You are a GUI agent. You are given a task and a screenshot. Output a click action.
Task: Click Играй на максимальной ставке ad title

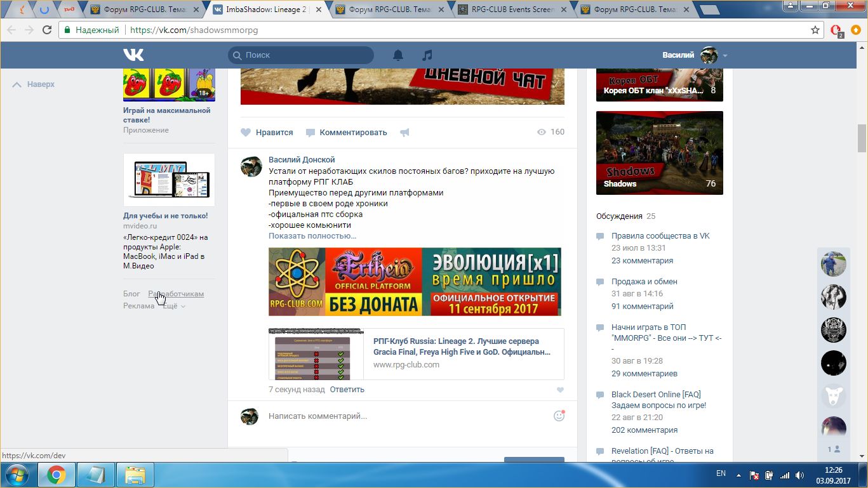pyautogui.click(x=166, y=115)
